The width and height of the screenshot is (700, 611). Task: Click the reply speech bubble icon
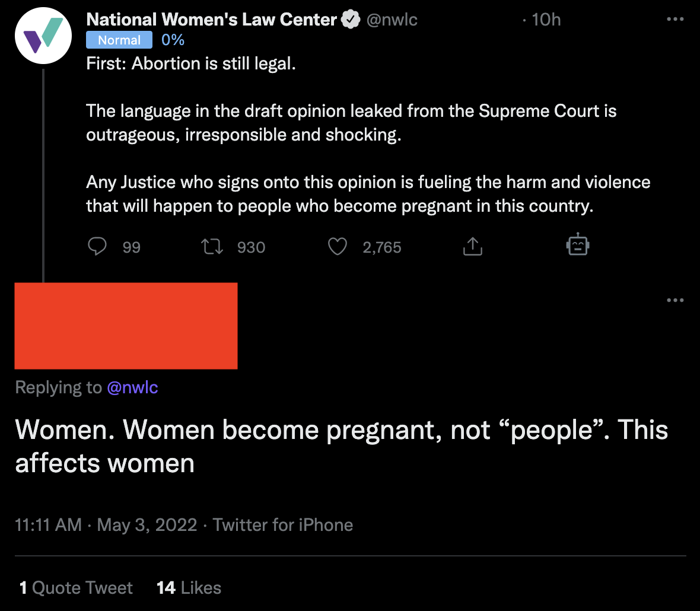click(97, 246)
